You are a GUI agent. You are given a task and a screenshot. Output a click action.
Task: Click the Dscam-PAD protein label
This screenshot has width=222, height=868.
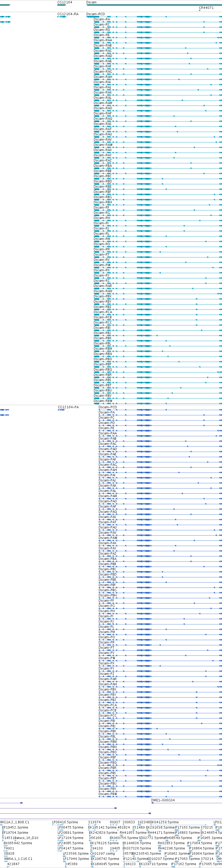coord(108,449)
